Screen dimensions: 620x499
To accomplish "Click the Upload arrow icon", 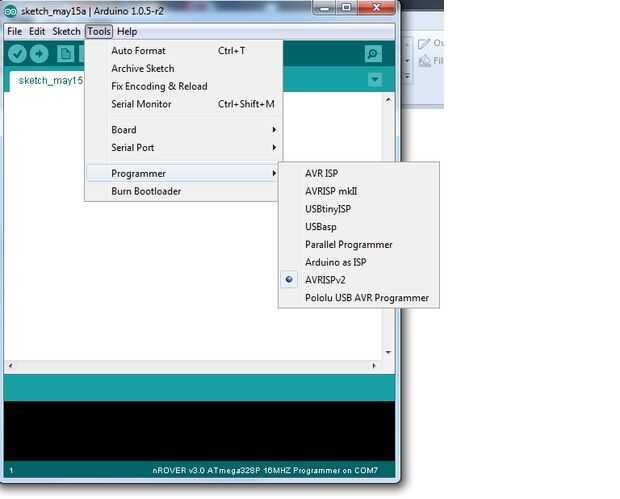I will (39, 54).
